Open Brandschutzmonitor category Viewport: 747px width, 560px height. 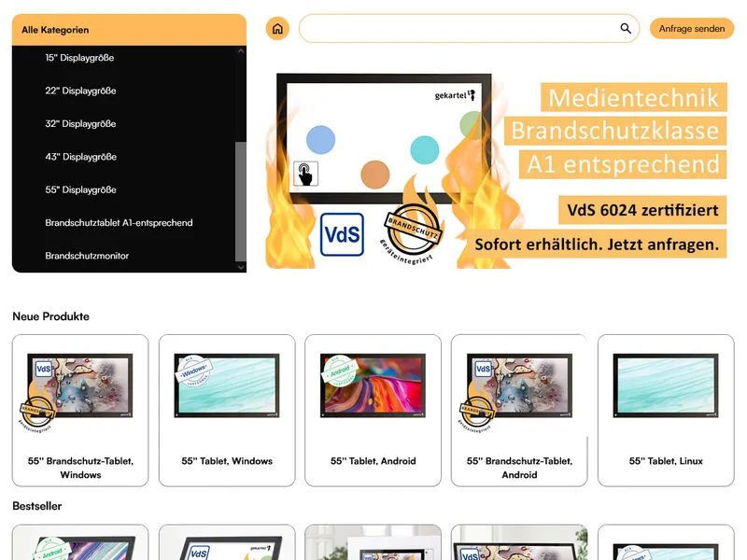click(x=87, y=256)
